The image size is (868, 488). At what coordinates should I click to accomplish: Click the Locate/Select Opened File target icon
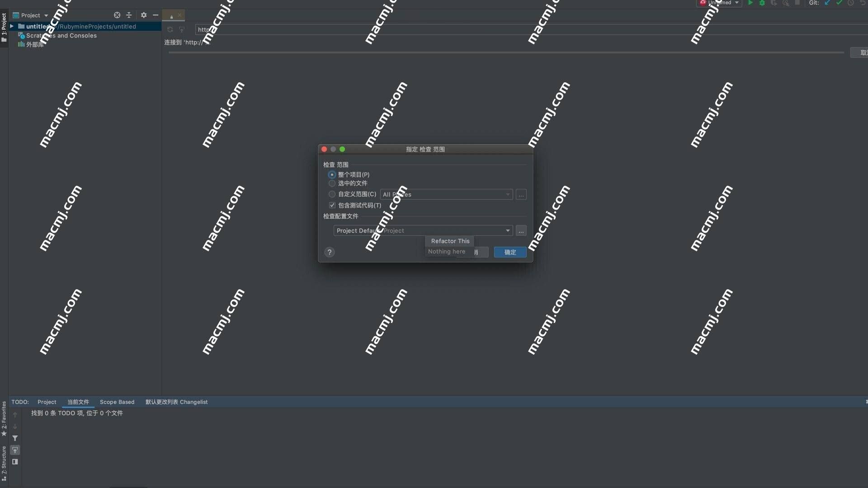tap(117, 15)
